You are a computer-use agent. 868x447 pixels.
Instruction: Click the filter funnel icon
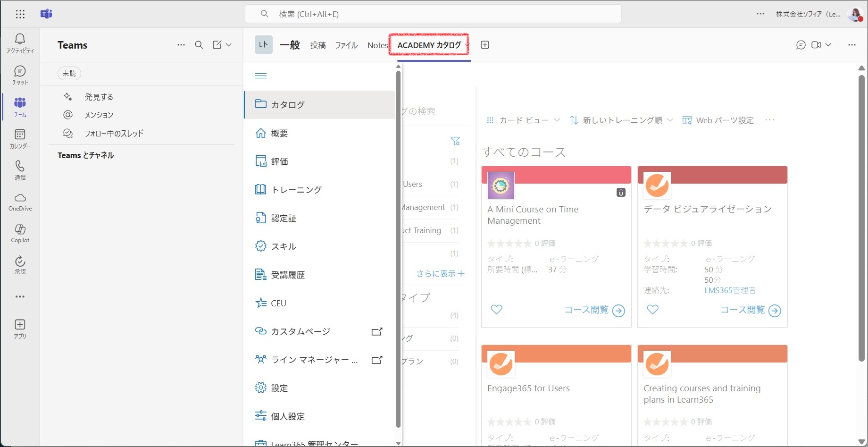(x=455, y=141)
